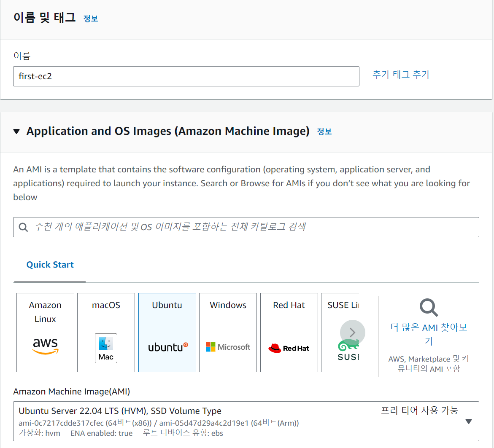
Task: Focus the AMI catalog search box
Action: (246, 227)
